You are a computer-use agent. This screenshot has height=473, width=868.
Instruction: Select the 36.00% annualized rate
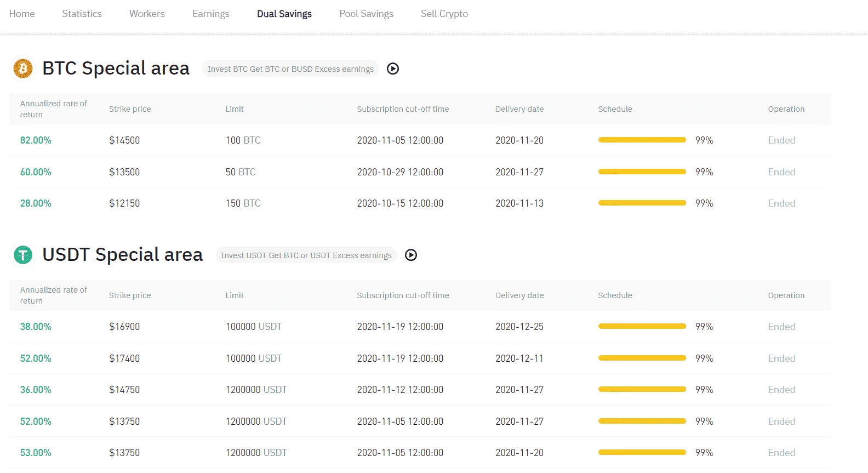(36, 390)
